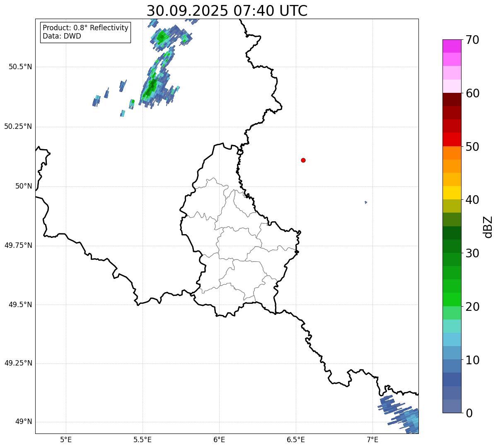Click the dark maroon colorbar segment below 60
This screenshot has height=448, width=498.
pyautogui.click(x=452, y=99)
